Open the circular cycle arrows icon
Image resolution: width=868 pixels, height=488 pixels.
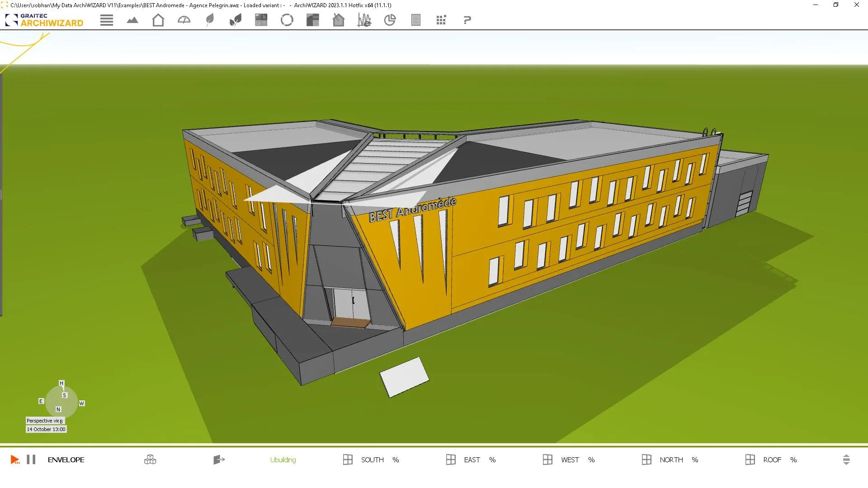point(287,20)
